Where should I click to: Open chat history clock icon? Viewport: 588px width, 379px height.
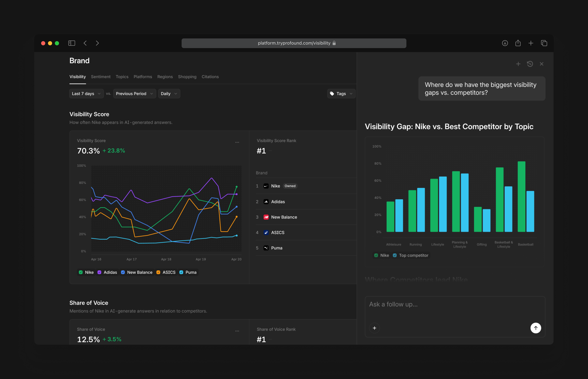pos(530,64)
